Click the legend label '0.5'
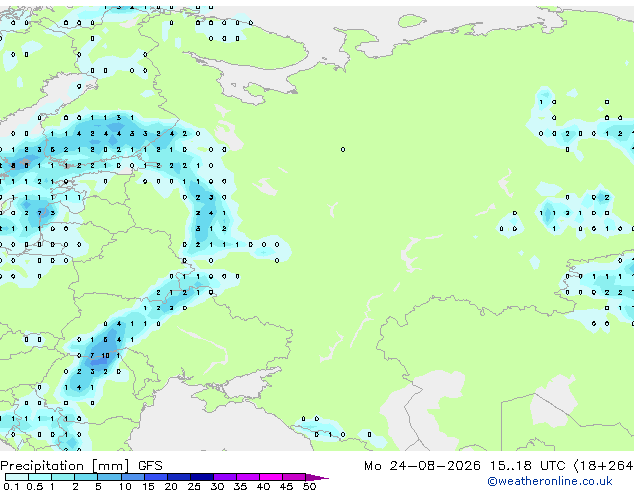 click(34, 486)
